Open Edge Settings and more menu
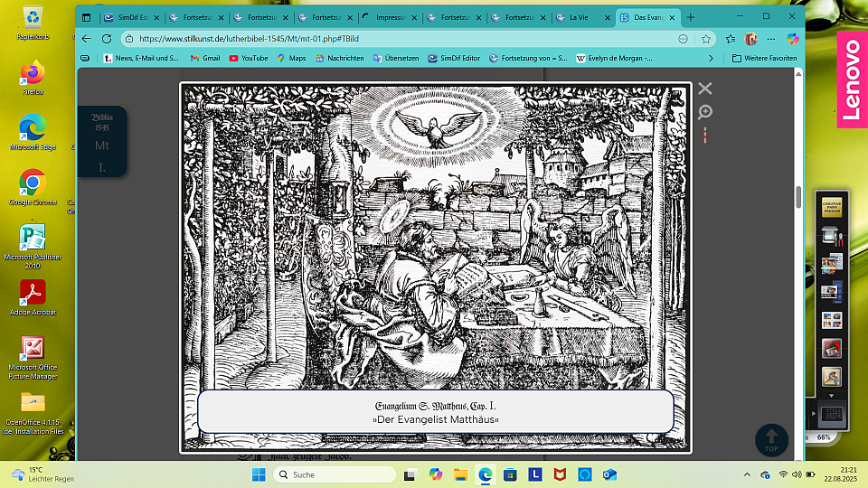This screenshot has height=488, width=868. click(x=771, y=39)
